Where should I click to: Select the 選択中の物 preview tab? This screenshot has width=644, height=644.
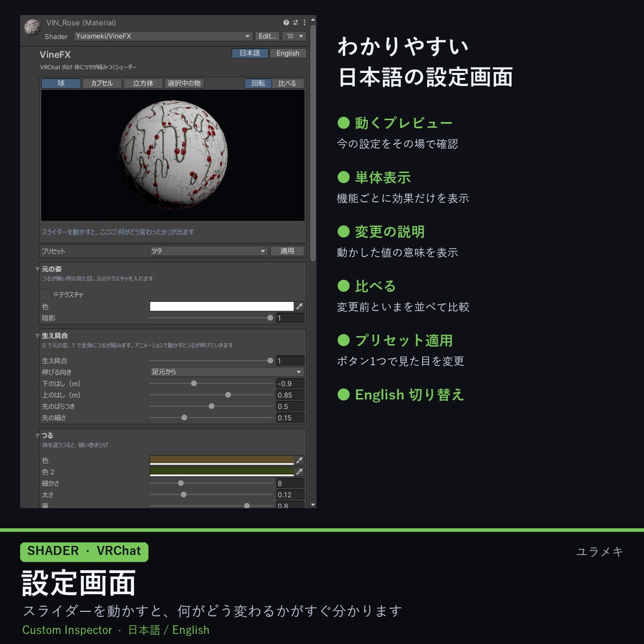coord(184,84)
